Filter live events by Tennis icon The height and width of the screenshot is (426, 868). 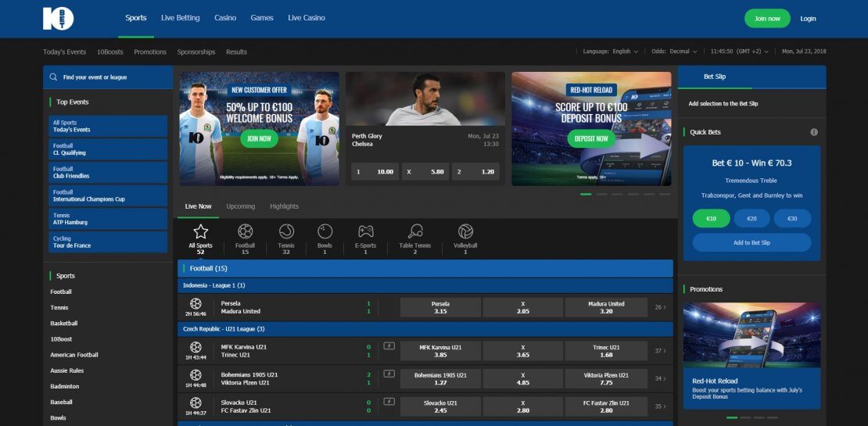286,231
